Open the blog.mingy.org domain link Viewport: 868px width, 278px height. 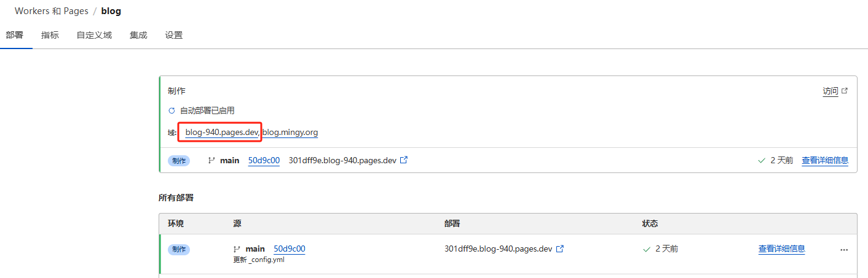(290, 132)
